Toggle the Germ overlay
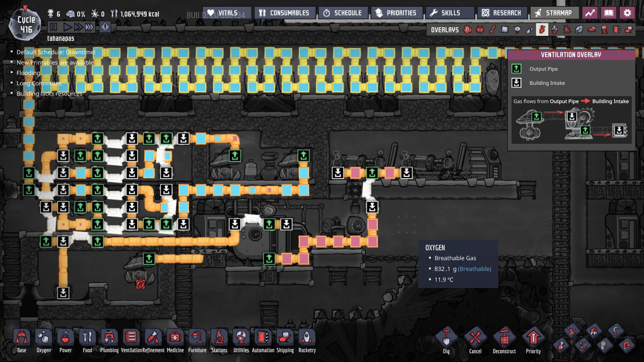 567,30
